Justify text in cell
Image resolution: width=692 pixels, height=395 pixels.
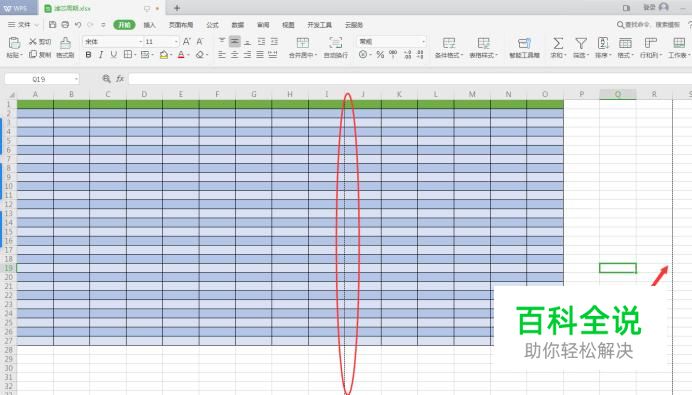pyautogui.click(x=260, y=54)
